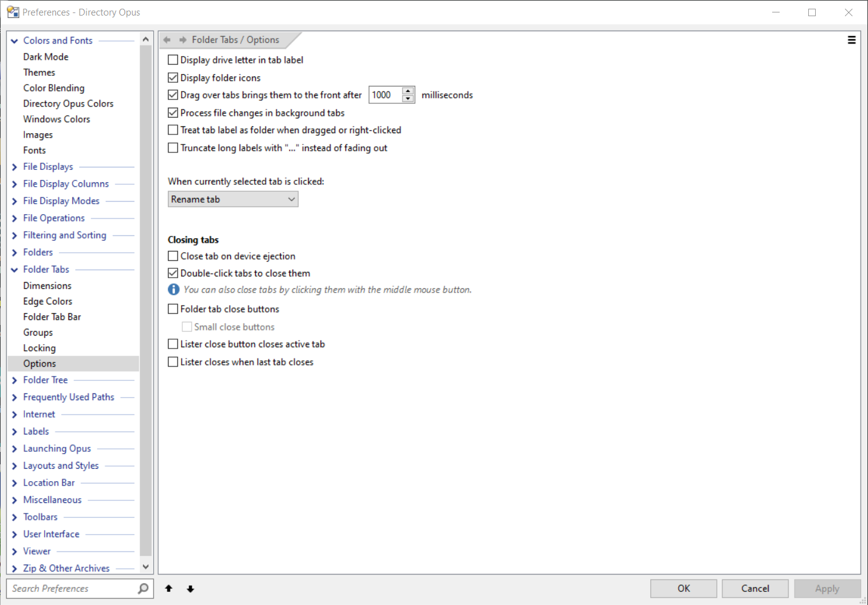Go to Directory Opus Colors

(x=68, y=103)
